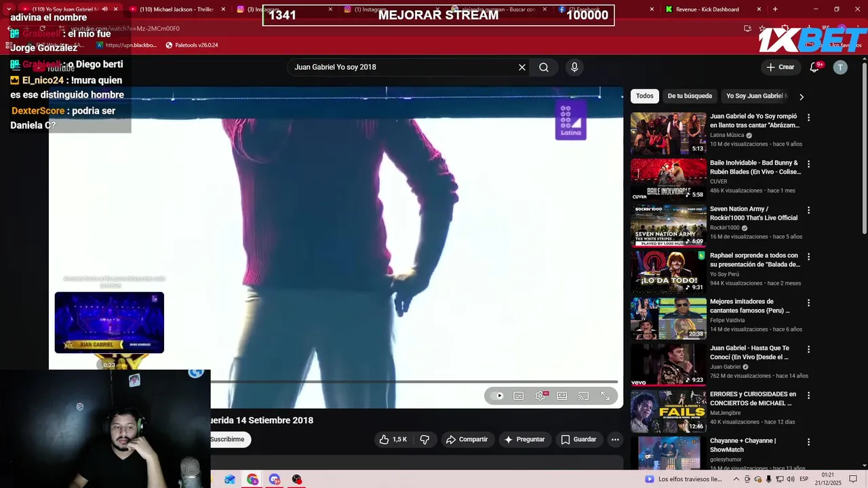Open the Crear menu
Viewport: 868px width, 488px height.
tap(780, 67)
